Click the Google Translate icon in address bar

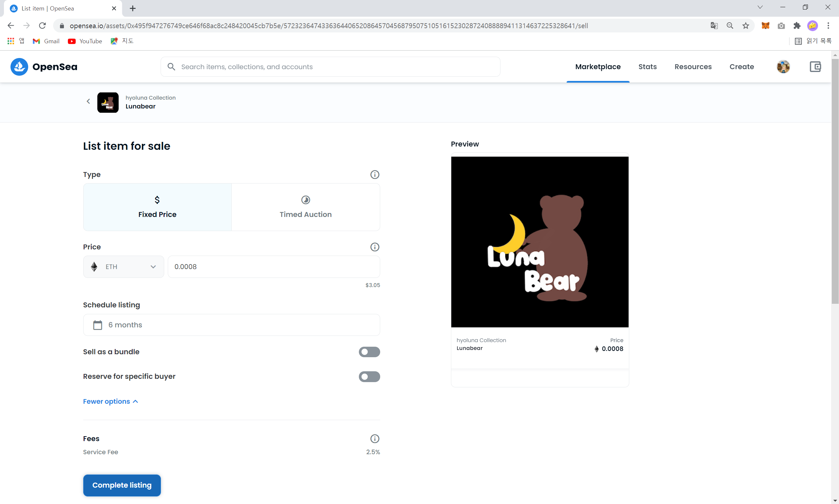[714, 26]
